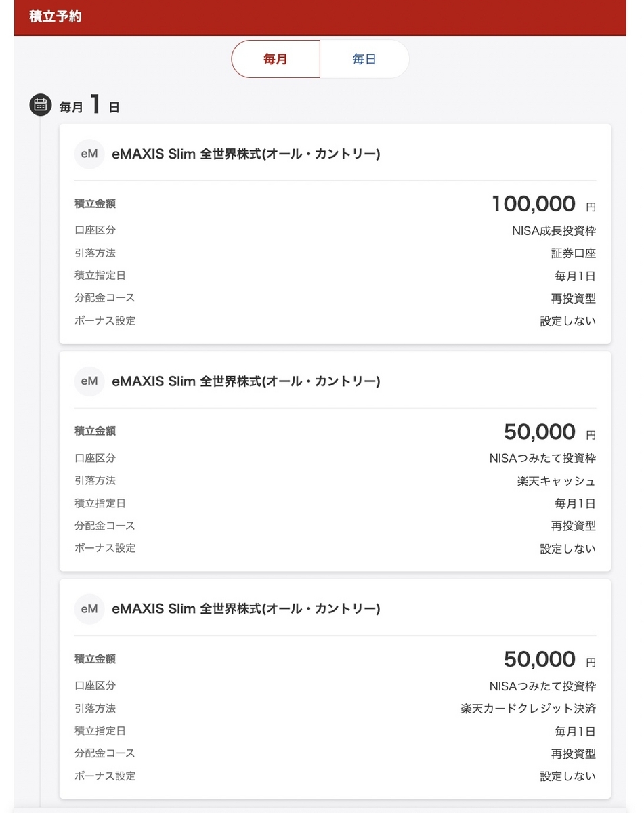Click the NISA成長投資枠 account type value
Screen dimensions: 644x813
pyautogui.click(x=554, y=231)
